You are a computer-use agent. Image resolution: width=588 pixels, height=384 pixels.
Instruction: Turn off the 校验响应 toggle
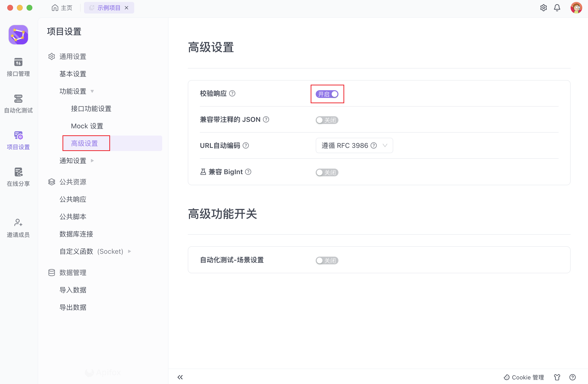[x=327, y=94]
